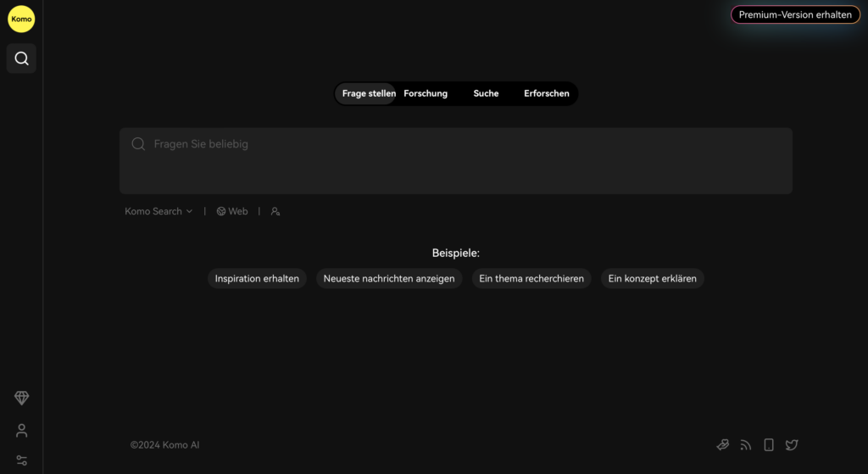
Task: Select the Frage stellen tab
Action: [x=368, y=93]
